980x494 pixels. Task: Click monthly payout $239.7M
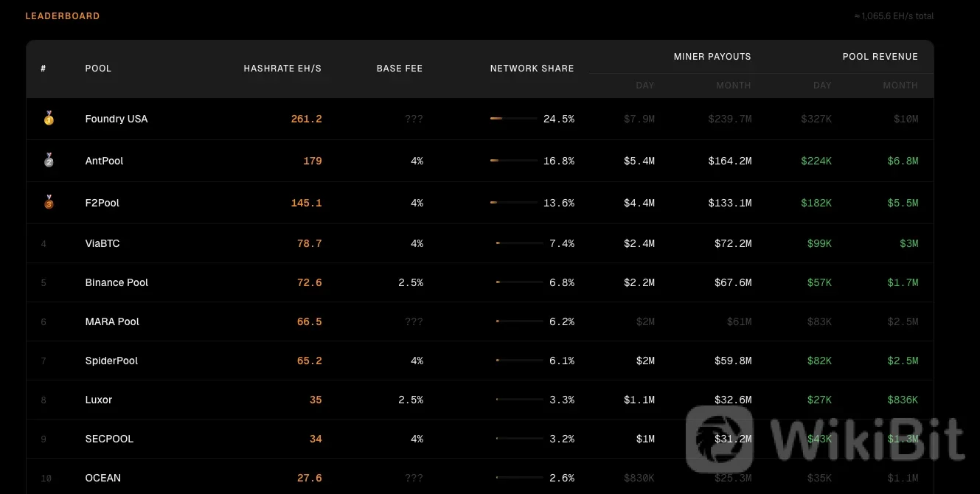(x=730, y=119)
